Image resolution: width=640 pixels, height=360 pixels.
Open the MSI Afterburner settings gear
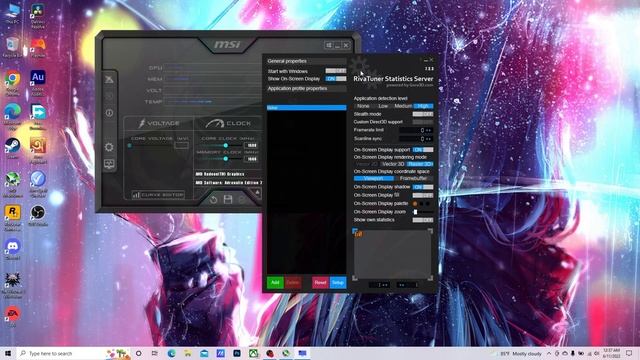109,147
